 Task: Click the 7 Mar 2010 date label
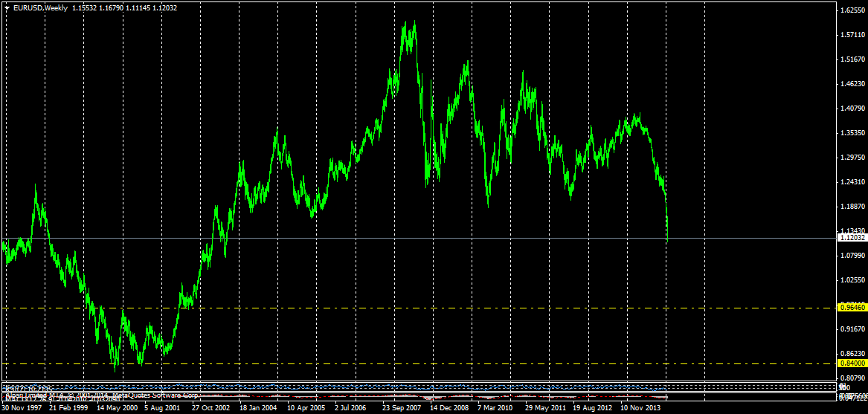495,408
